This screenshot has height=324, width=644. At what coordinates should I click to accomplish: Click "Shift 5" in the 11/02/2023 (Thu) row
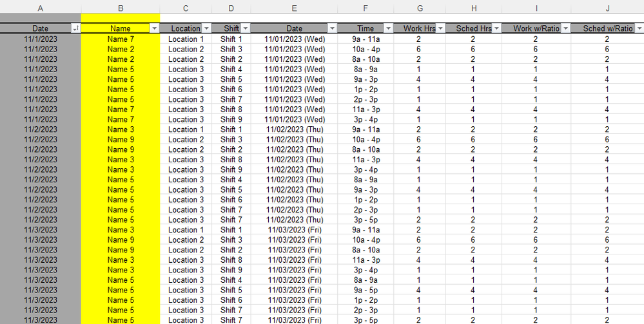231,190
